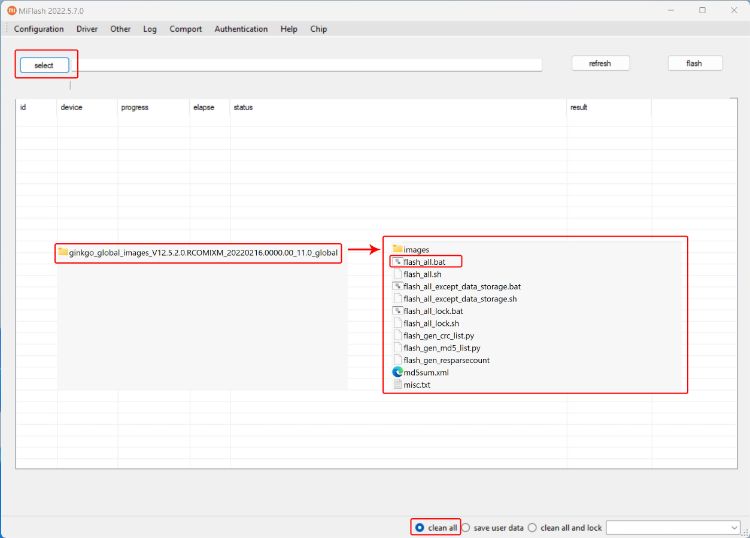Open the Comport menu

click(185, 29)
